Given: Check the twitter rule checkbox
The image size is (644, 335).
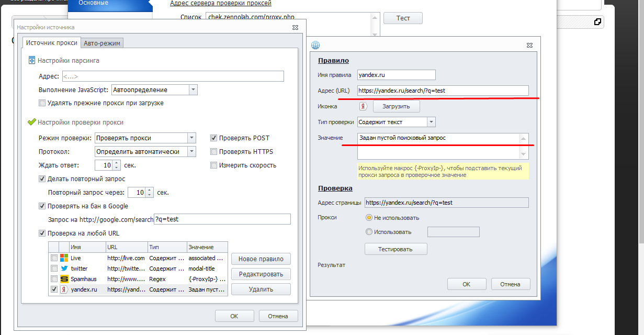Looking at the screenshot, I should [x=54, y=269].
